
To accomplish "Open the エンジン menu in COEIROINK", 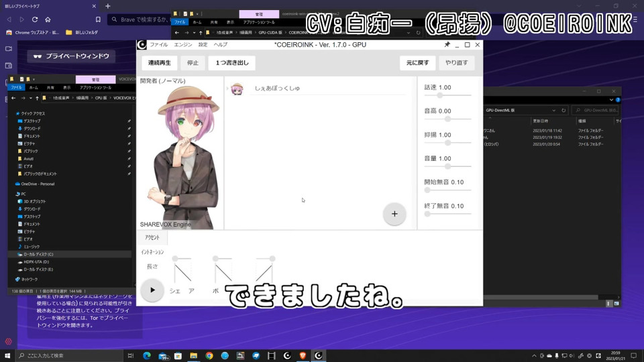I will (182, 45).
